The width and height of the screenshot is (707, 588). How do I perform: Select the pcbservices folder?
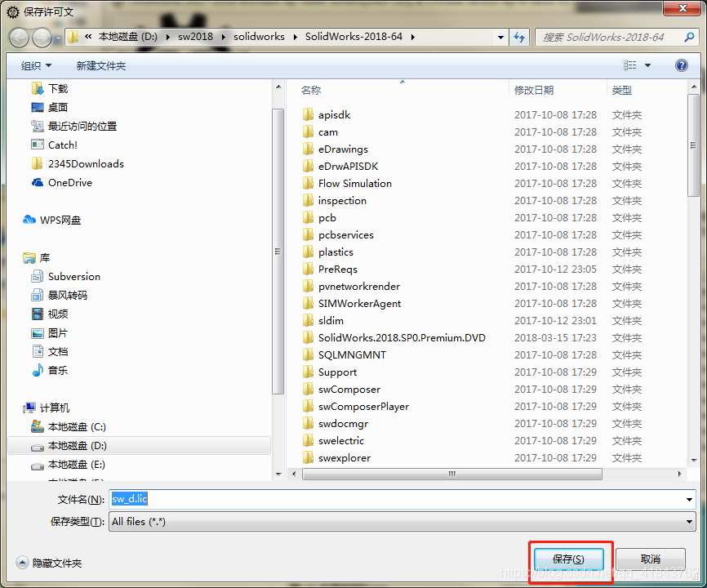coord(338,235)
